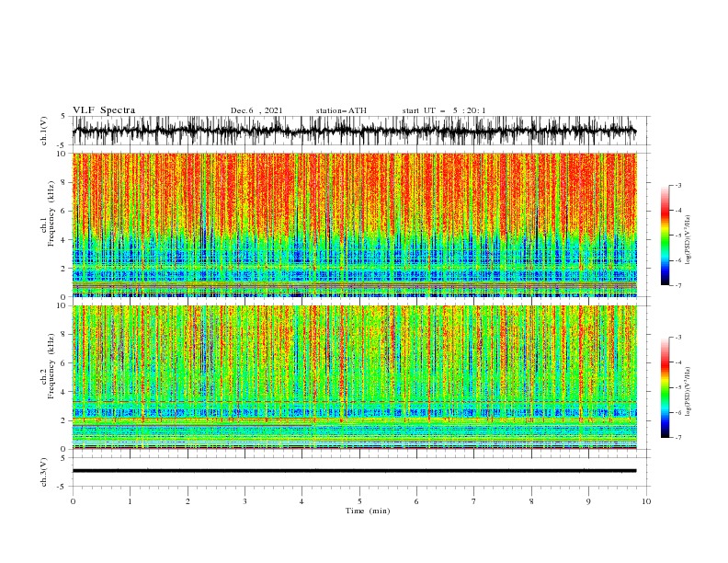Click the ch.1 spectrogram image
Screen dimensions: 728x563
pyautogui.click(x=354, y=224)
